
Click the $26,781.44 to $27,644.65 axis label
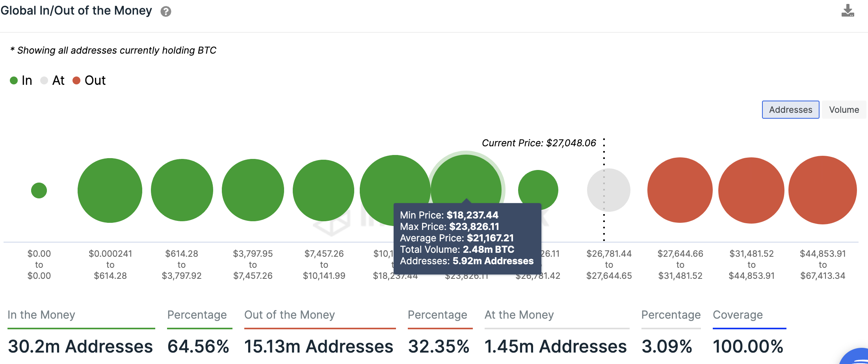point(609,265)
